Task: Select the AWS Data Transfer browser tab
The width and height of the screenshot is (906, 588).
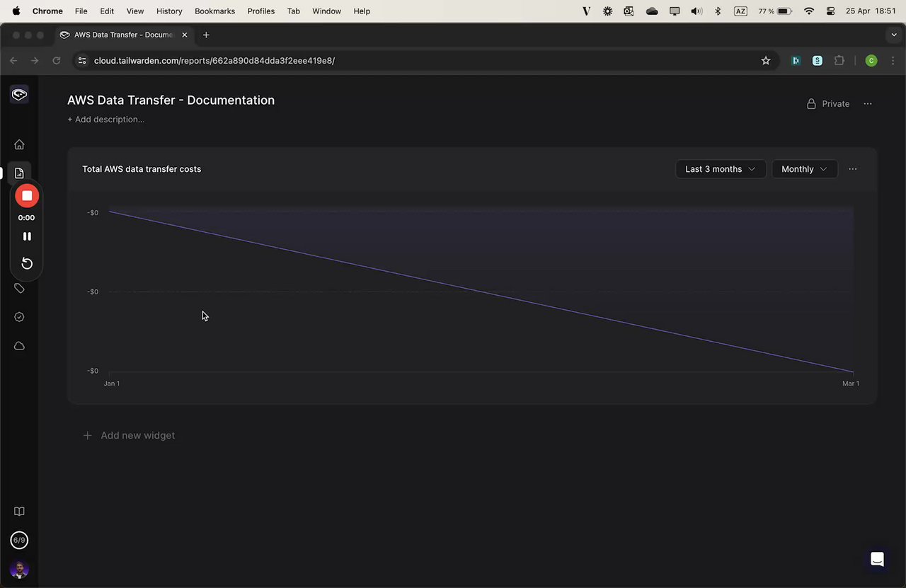Action: click(124, 35)
